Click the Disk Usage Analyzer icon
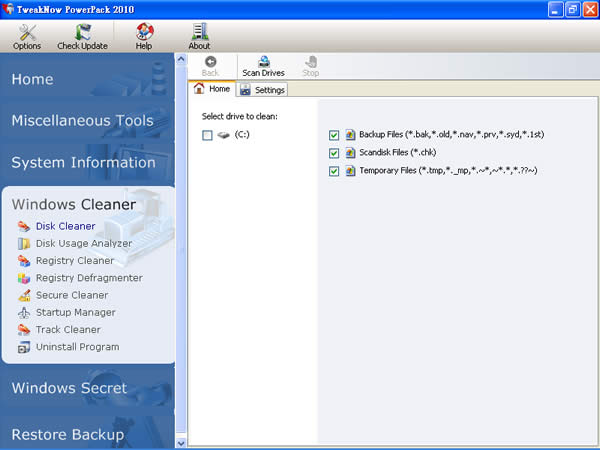 point(24,244)
